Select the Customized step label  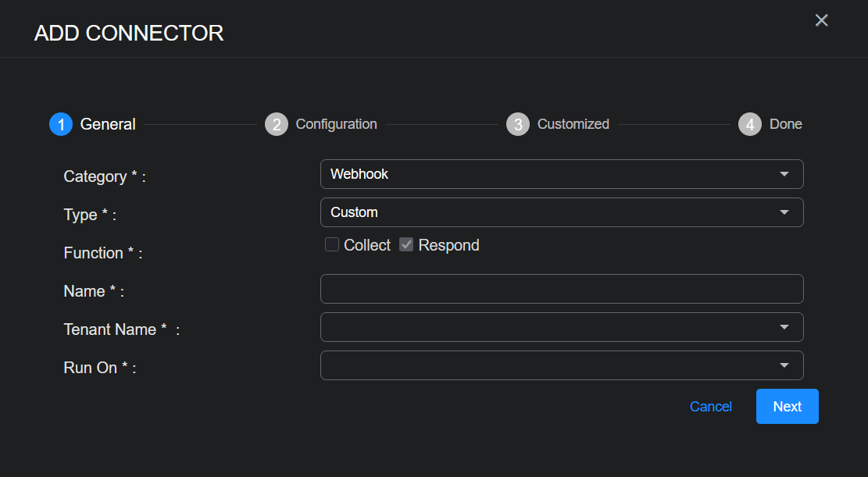(573, 124)
